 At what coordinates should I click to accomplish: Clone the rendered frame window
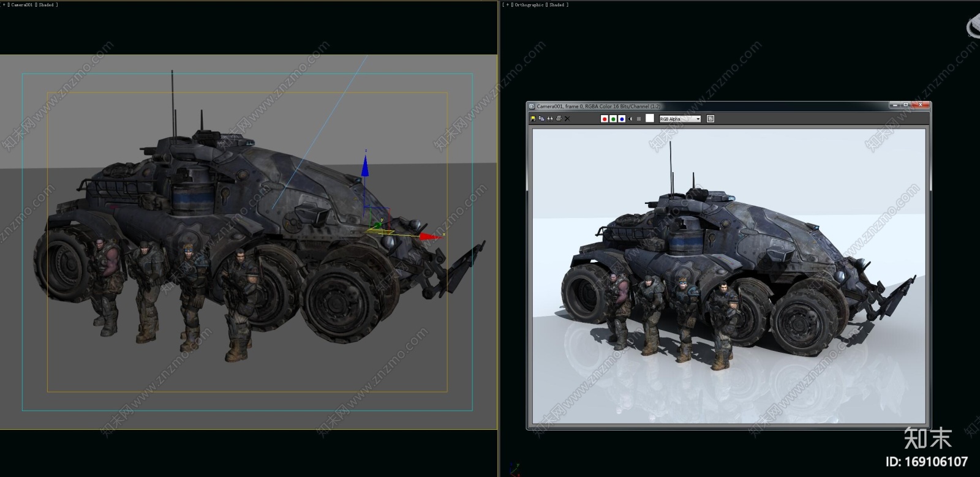tap(550, 119)
